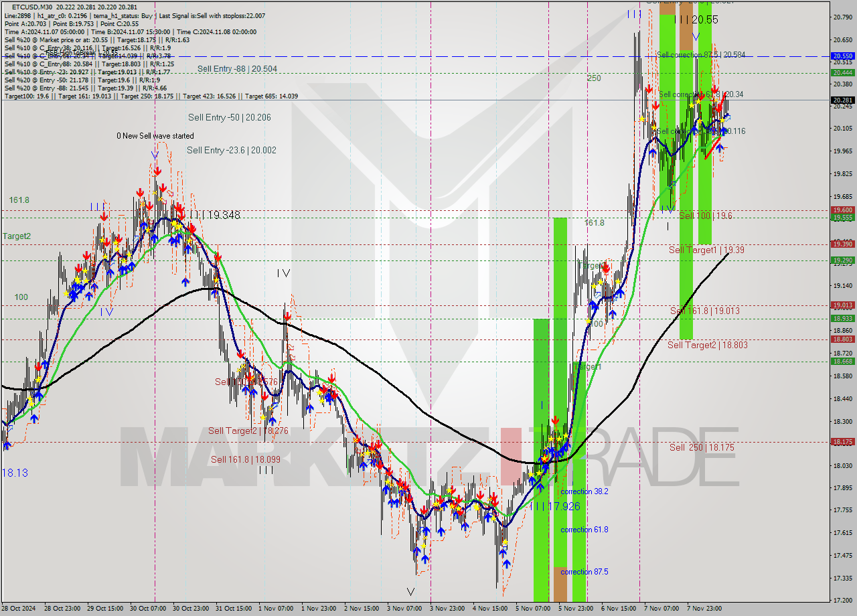Click the green 19.290 price tag
The width and height of the screenshot is (857, 616).
(843, 260)
